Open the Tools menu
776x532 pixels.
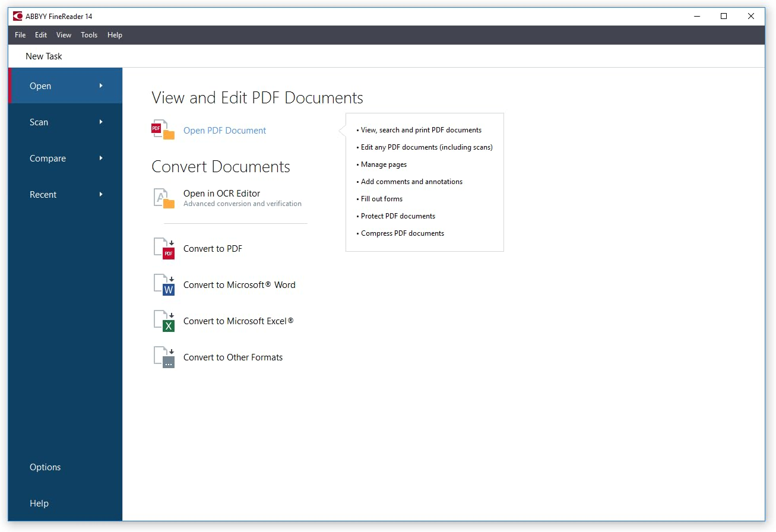click(x=89, y=34)
